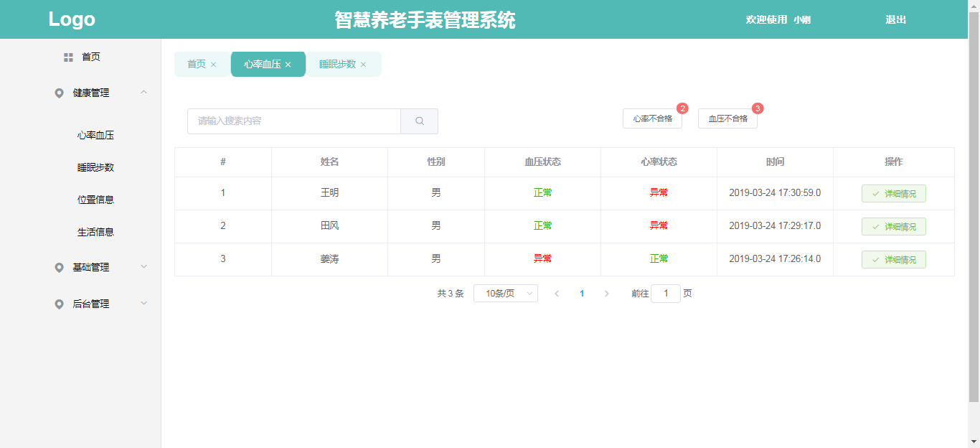
Task: Expand the 基础管理 submenu
Action: pos(143,267)
